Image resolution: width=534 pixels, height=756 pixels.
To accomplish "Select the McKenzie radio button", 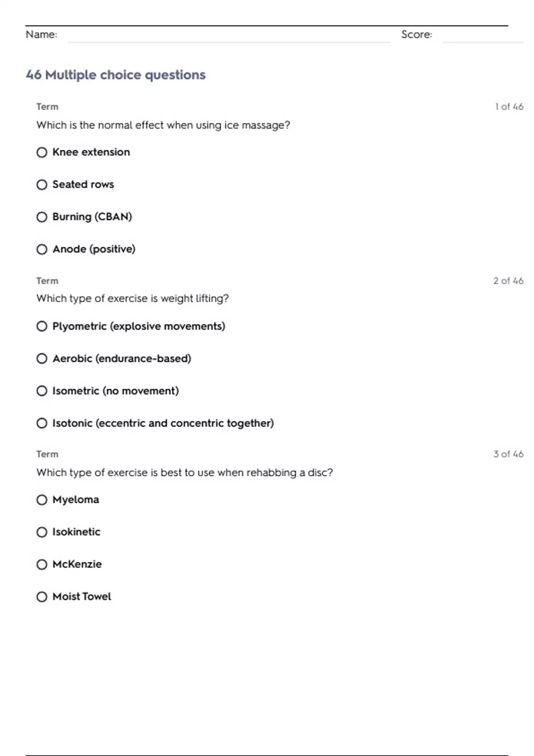I will pyautogui.click(x=42, y=565).
